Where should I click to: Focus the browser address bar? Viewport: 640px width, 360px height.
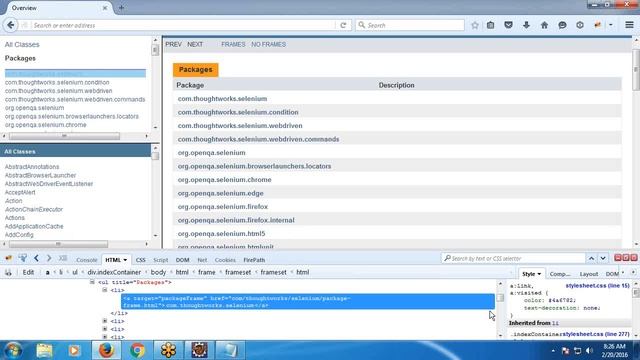tap(184, 25)
